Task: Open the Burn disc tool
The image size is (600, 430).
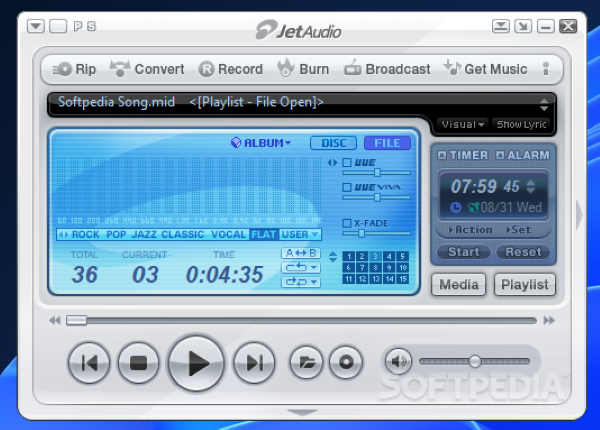Action: (302, 69)
